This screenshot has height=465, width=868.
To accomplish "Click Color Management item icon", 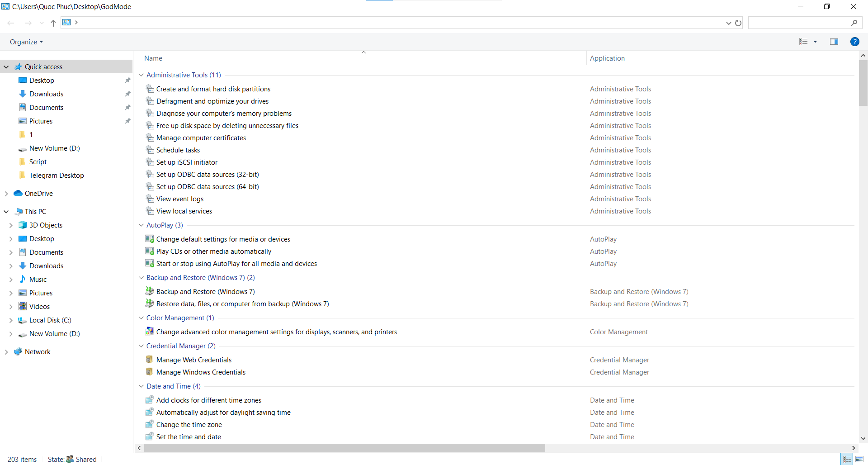I will coord(150,332).
